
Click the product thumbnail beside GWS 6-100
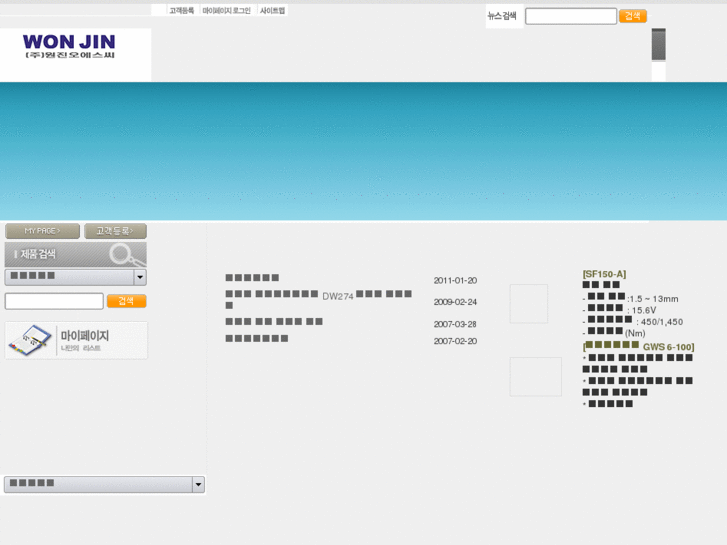tap(536, 377)
